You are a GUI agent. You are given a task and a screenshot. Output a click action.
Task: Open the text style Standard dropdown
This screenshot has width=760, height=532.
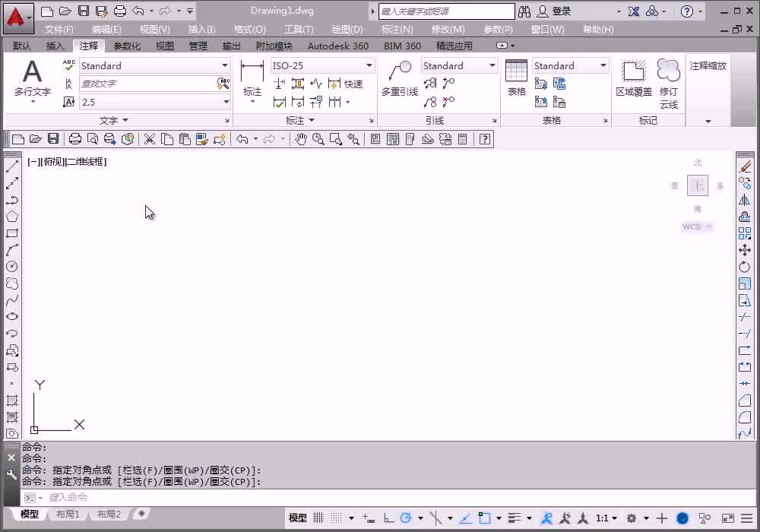pyautogui.click(x=225, y=65)
